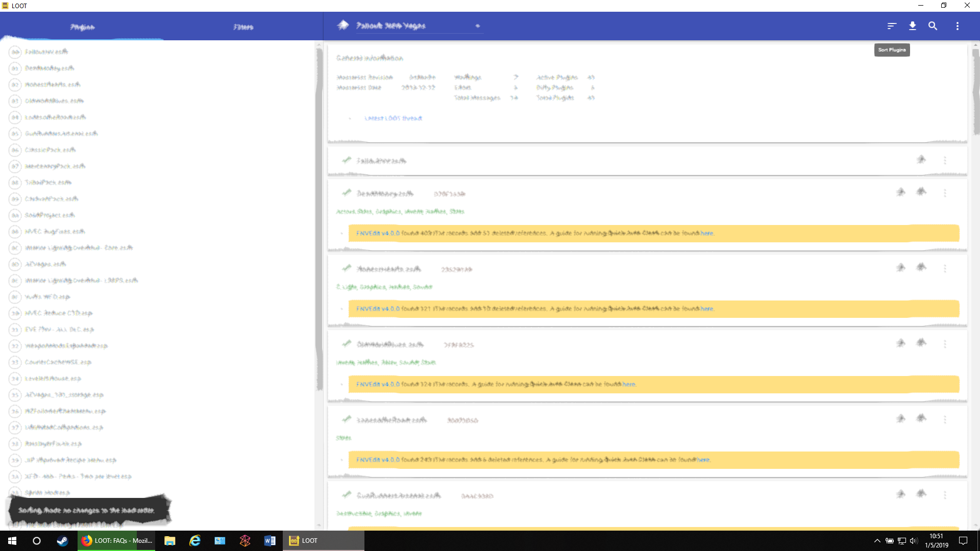Open the FNVEdit v4.0.0 link under DeadMoney.esm
Viewport: 980px width, 551px height.
[378, 233]
